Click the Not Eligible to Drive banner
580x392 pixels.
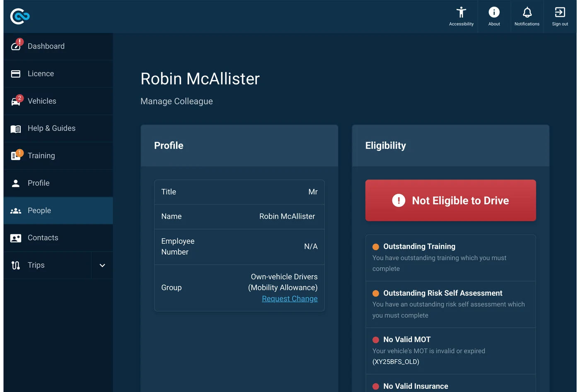[451, 201]
